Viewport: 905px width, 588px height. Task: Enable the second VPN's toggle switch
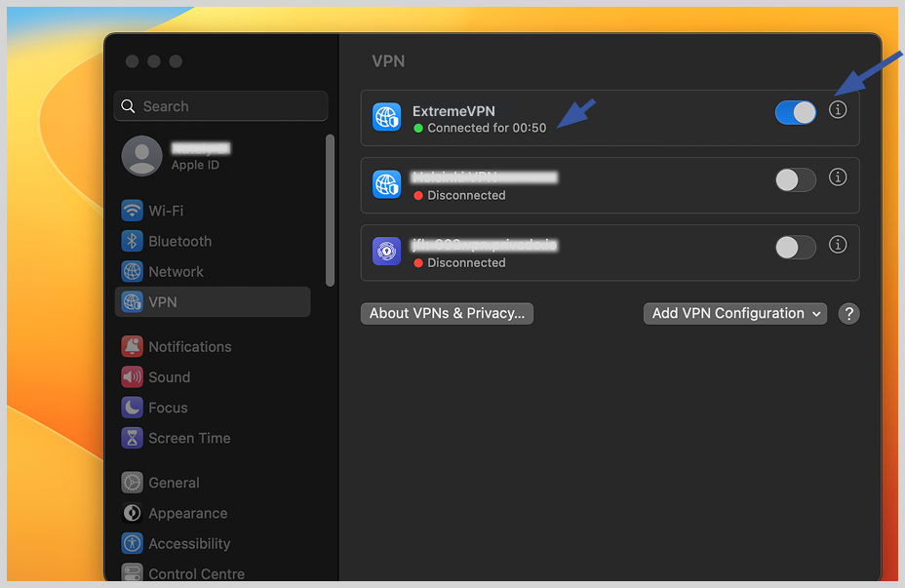[x=796, y=180]
